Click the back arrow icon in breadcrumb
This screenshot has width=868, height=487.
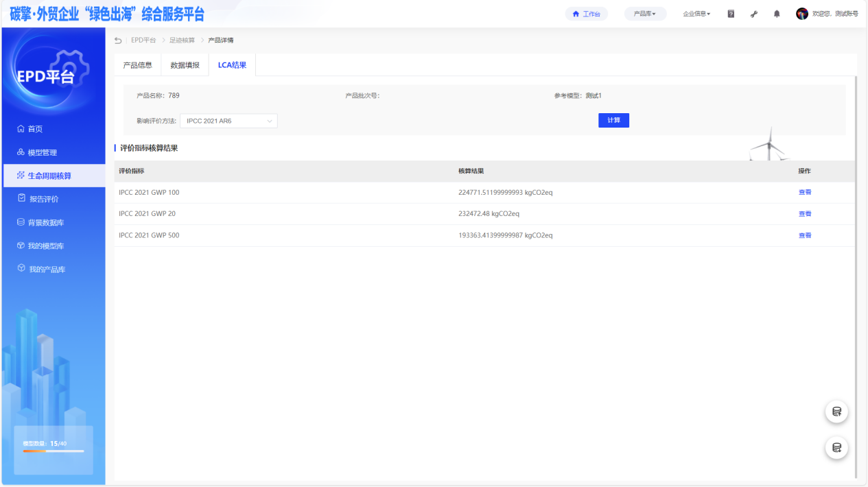118,40
